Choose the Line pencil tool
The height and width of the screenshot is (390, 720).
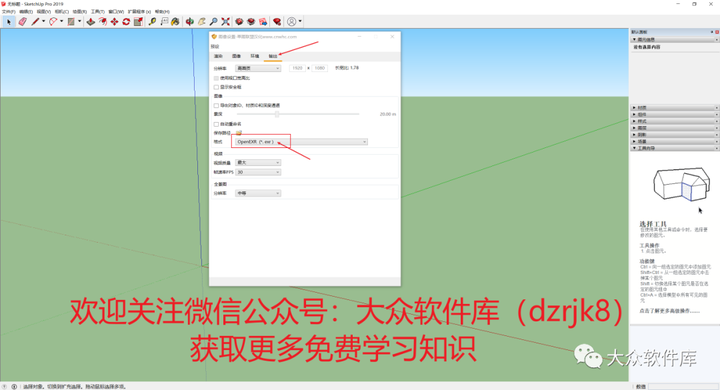point(35,22)
